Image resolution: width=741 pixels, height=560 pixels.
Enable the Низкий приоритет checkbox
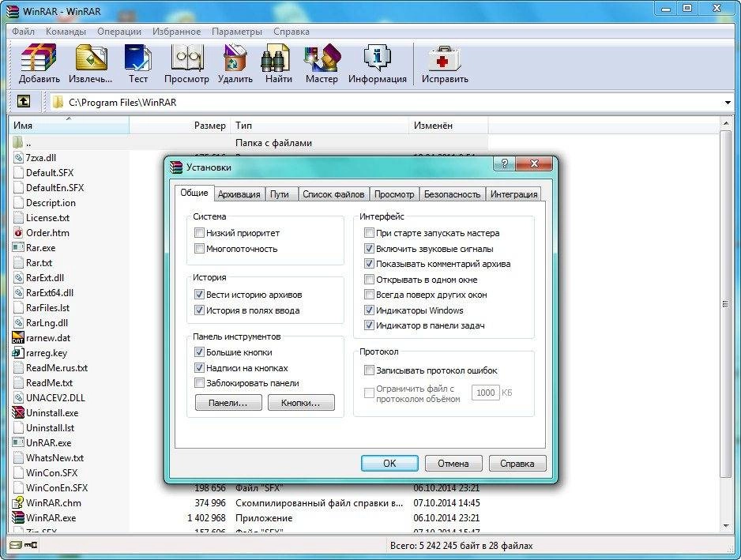pos(199,232)
